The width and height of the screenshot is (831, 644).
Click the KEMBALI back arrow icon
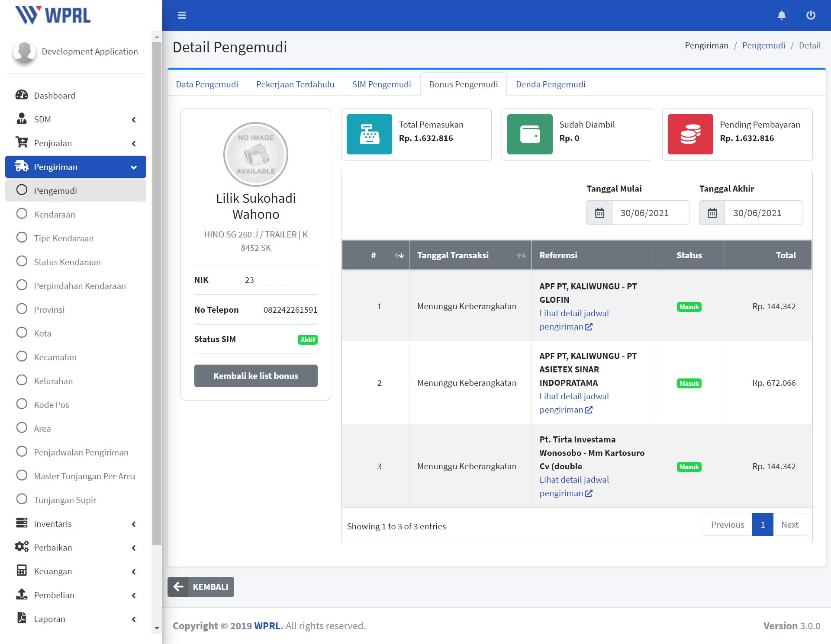(178, 587)
